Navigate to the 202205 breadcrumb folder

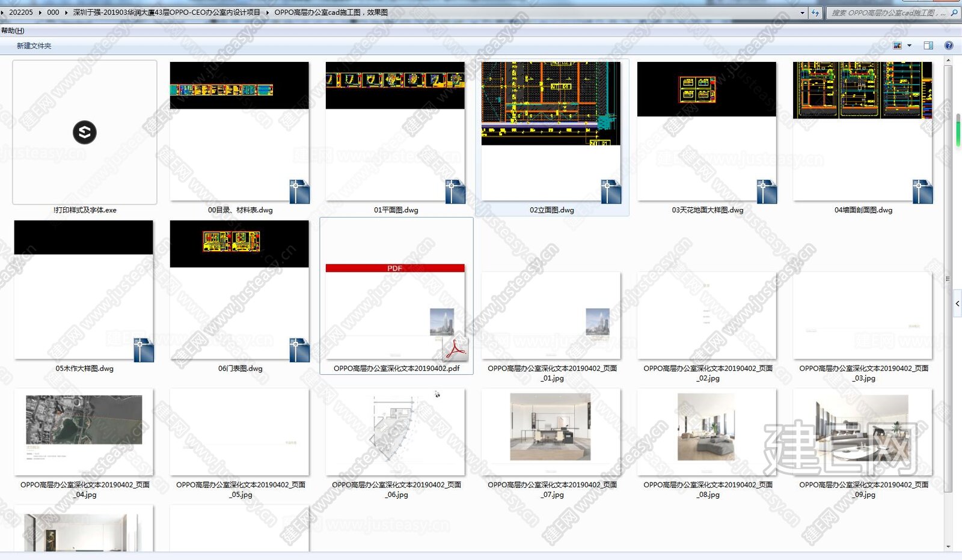(21, 13)
